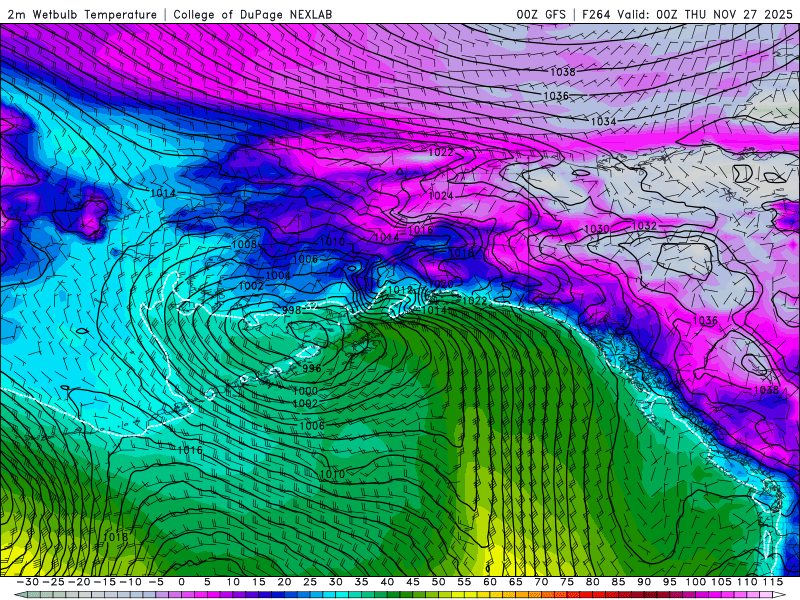Click the -5 value on the legend scale
Screen dimensions: 800x600
click(155, 582)
